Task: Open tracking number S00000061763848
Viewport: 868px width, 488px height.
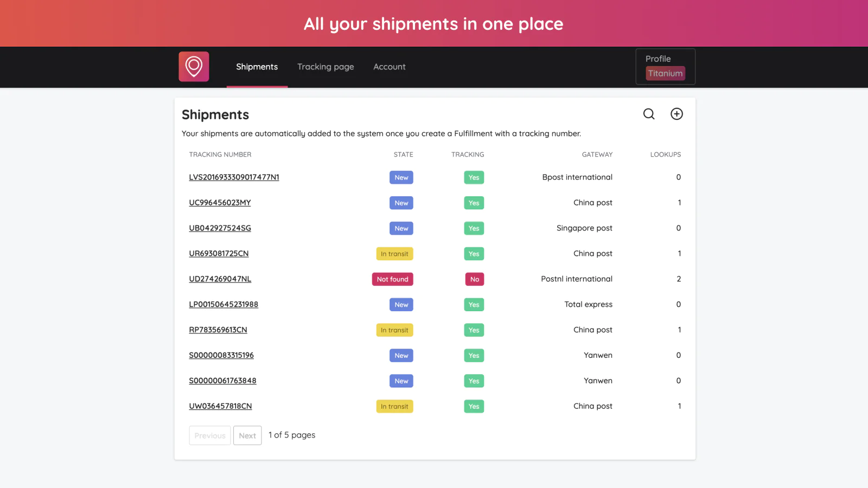Action: point(222,381)
